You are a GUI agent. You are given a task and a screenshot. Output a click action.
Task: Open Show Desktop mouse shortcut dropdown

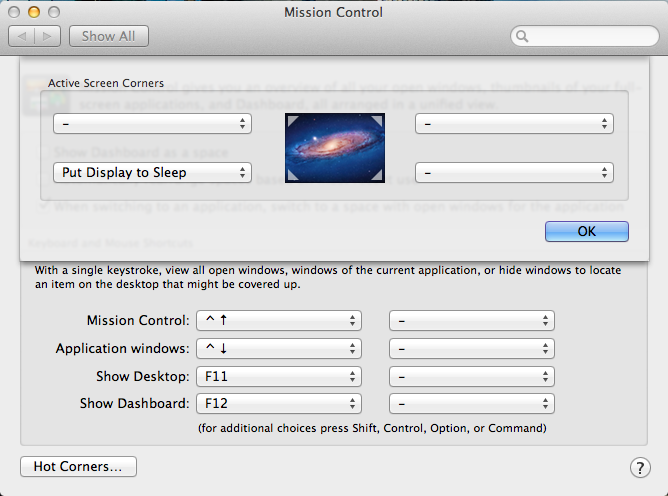click(472, 377)
